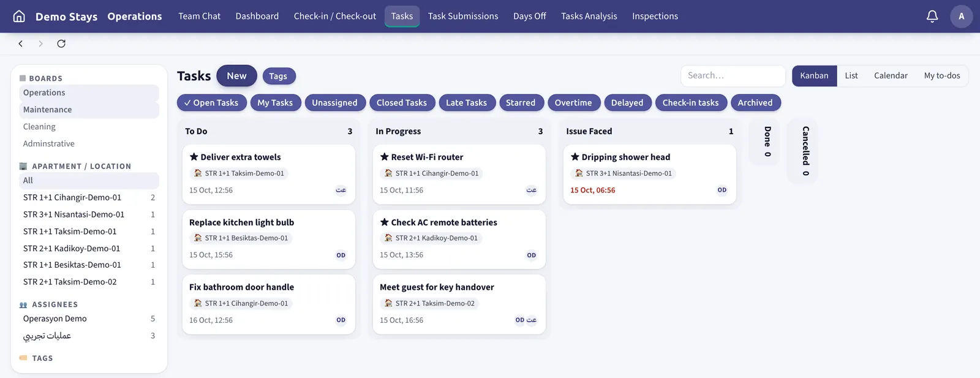Toggle star on Check AC remote batteries
This screenshot has width=980, height=378.
384,222
